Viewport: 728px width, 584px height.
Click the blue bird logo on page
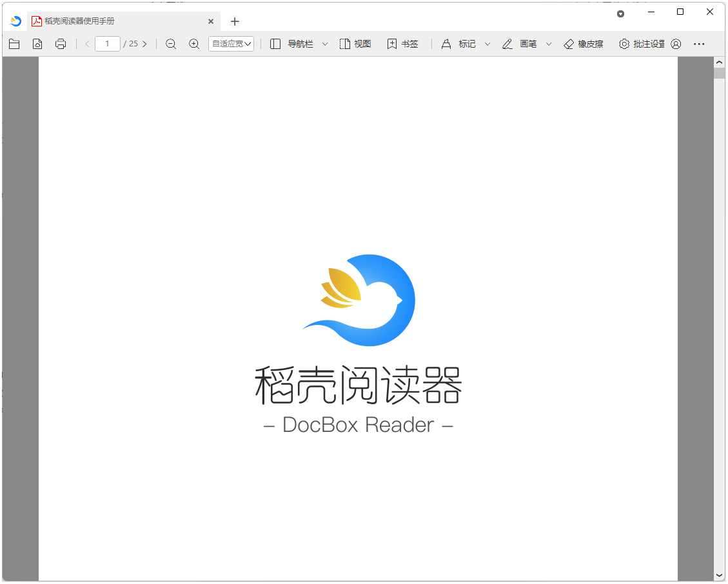point(359,300)
